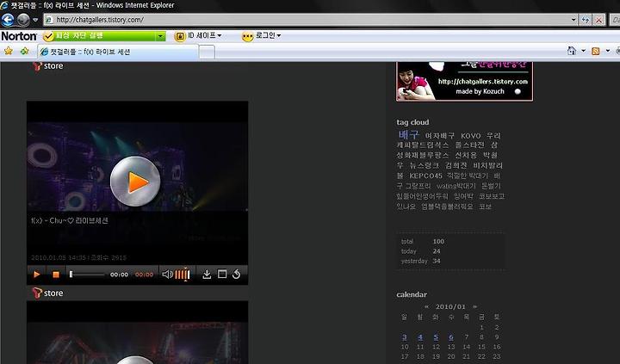Open Favorites with the yellow star icon
This screenshot has height=364, width=620.
click(9, 51)
